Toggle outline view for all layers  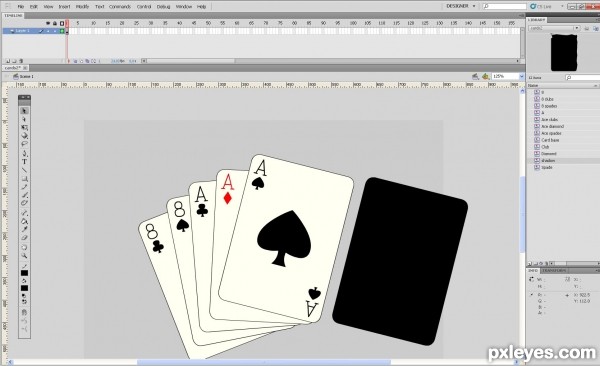(x=62, y=23)
